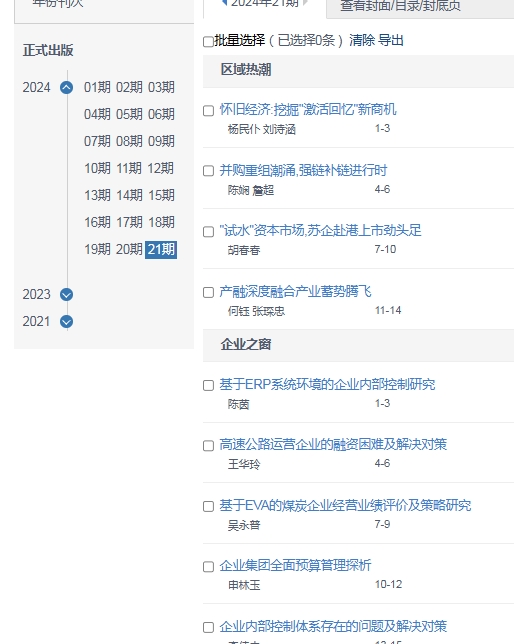
Task: Collapse the 2024 year chevron icon
Action: [x=67, y=87]
